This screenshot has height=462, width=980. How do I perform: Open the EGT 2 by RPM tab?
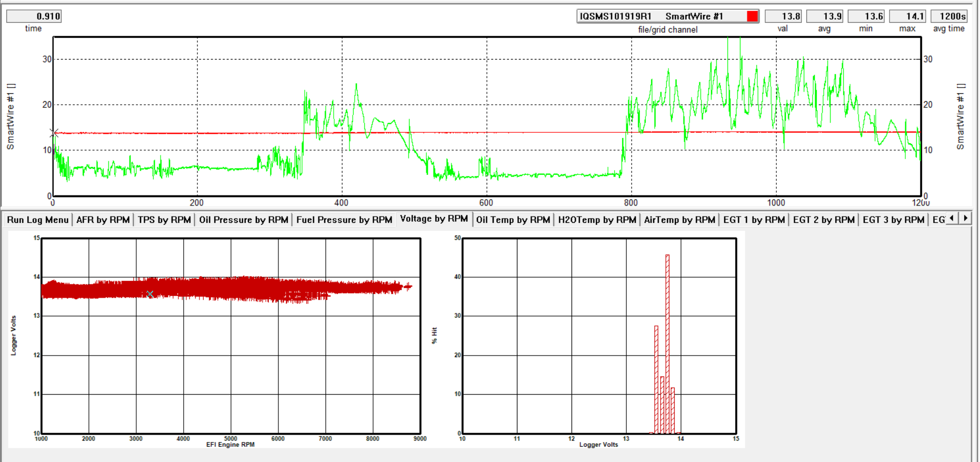(824, 220)
